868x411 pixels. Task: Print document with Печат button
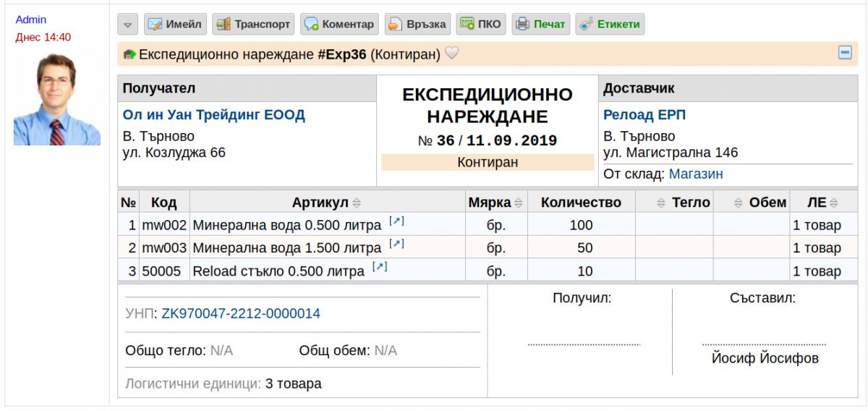[x=541, y=24]
